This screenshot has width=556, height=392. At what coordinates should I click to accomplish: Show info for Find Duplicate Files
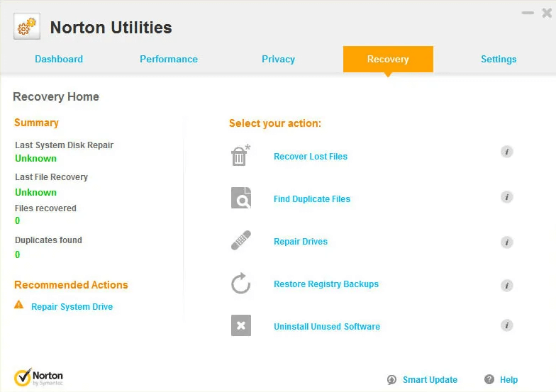[506, 197]
